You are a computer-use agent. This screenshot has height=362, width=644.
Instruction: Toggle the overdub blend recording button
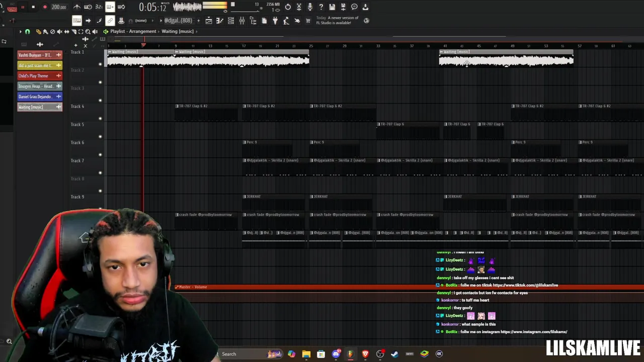pos(110,7)
